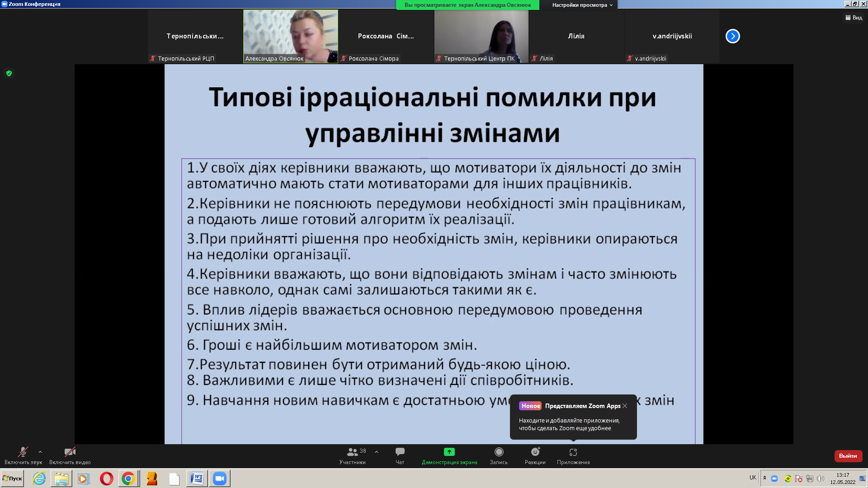Image resolution: width=868 pixels, height=488 pixels.
Task: Expand hidden system tray icons chevron
Action: (x=764, y=478)
